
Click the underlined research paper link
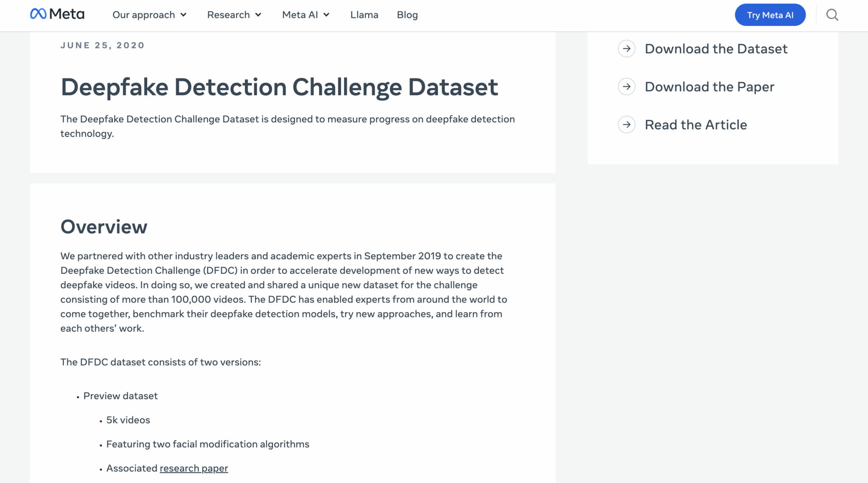pyautogui.click(x=193, y=468)
